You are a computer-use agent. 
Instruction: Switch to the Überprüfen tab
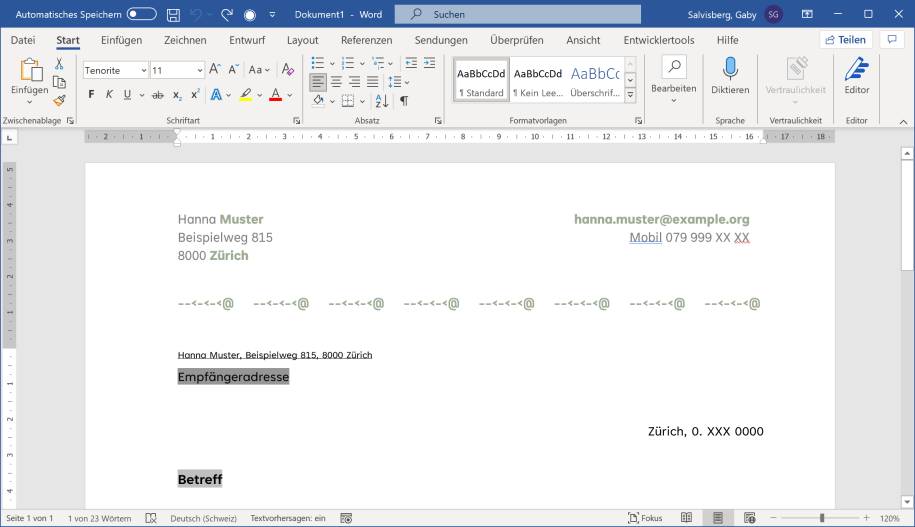(x=516, y=40)
